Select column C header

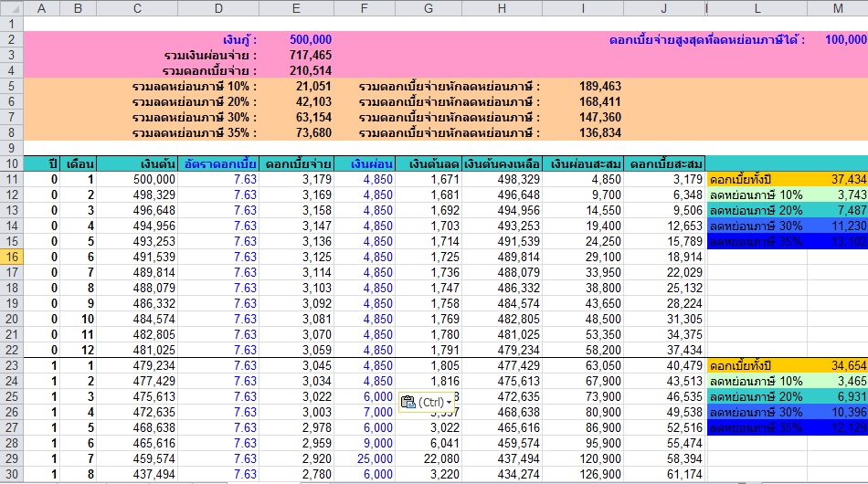coord(137,8)
